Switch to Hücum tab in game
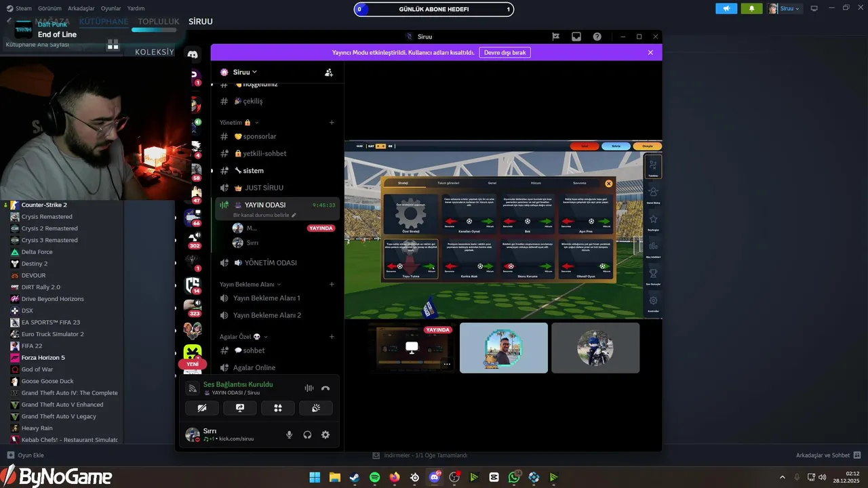The height and width of the screenshot is (488, 868). 536,183
